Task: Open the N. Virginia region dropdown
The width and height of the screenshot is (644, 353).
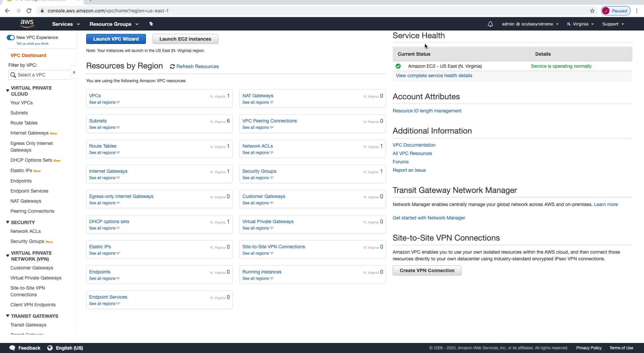Action: click(580, 24)
